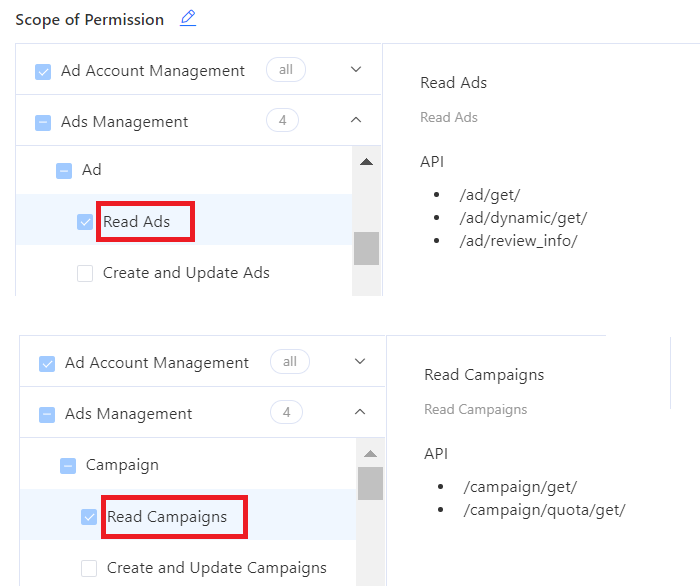Uncheck the Read Ads checkbox

coord(85,222)
